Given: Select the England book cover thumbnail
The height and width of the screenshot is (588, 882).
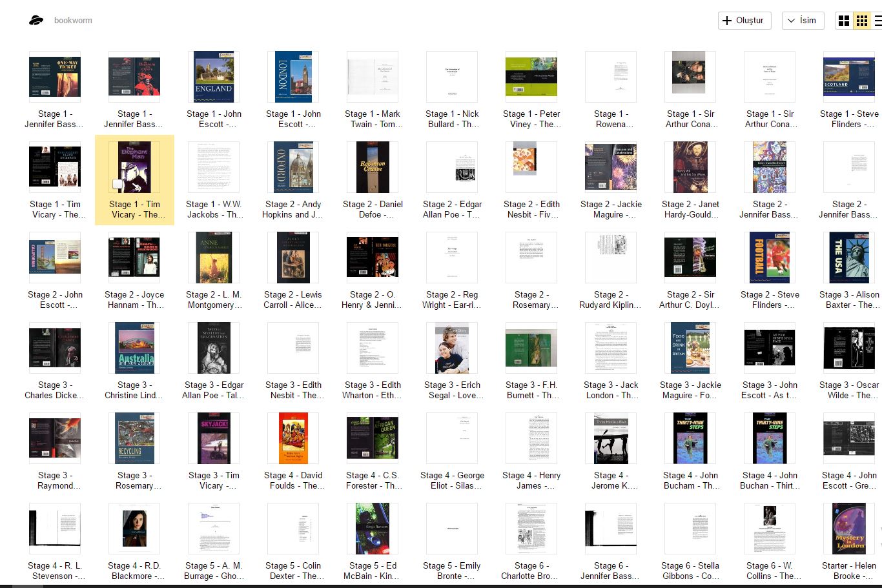Looking at the screenshot, I should (214, 77).
